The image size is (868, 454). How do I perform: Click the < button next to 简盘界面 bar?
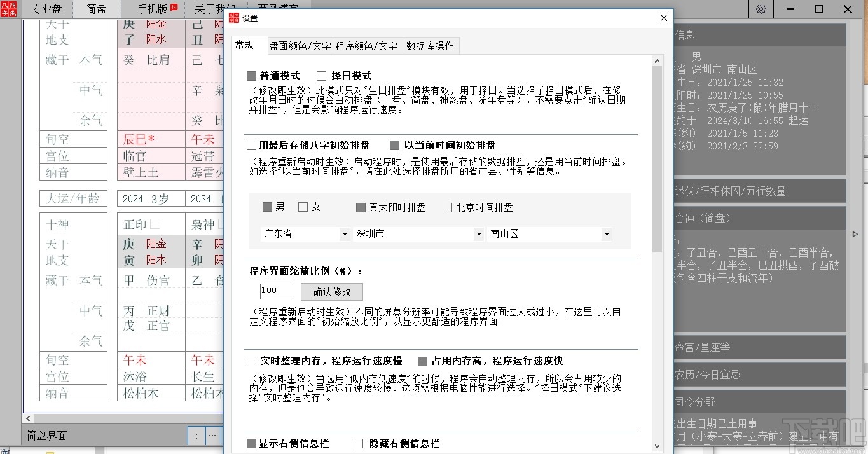(x=196, y=436)
